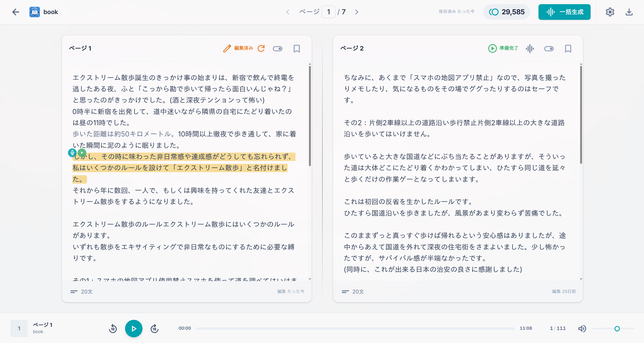The width and height of the screenshot is (644, 343).
Task: Go to previous page with chevron
Action: 288,12
